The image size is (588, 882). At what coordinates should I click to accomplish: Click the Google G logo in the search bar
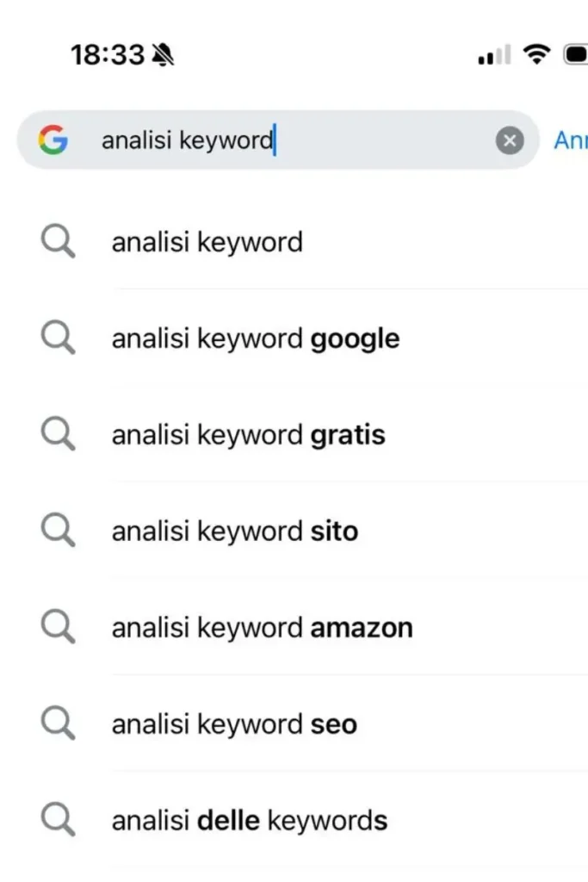[x=54, y=140]
